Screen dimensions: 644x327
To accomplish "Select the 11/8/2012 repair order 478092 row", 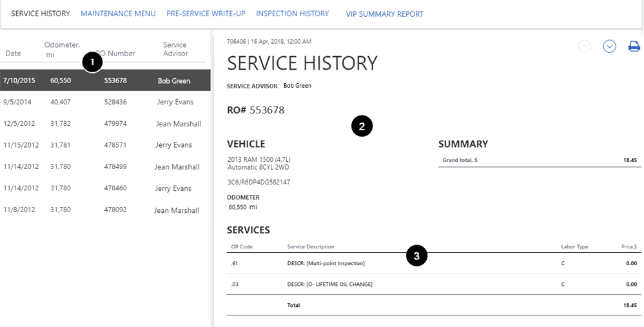I will pyautogui.click(x=105, y=210).
